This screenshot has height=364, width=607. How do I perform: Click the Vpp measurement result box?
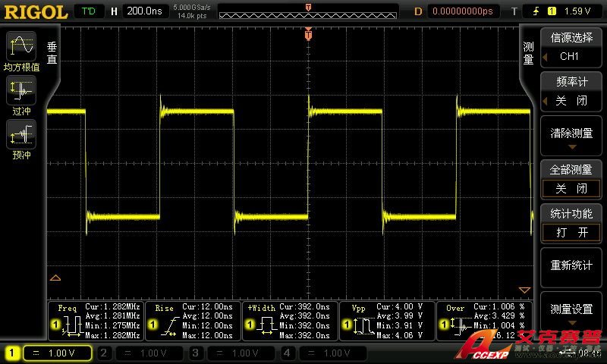387,321
